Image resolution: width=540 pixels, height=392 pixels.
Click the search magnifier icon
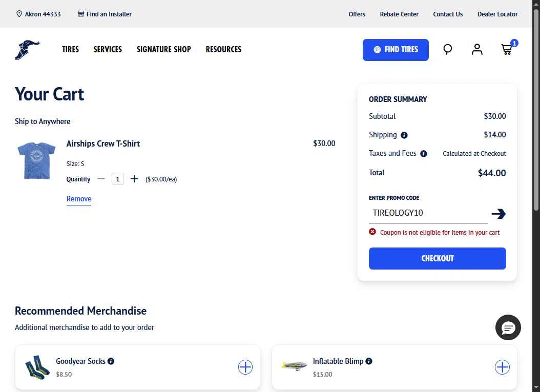tap(447, 49)
